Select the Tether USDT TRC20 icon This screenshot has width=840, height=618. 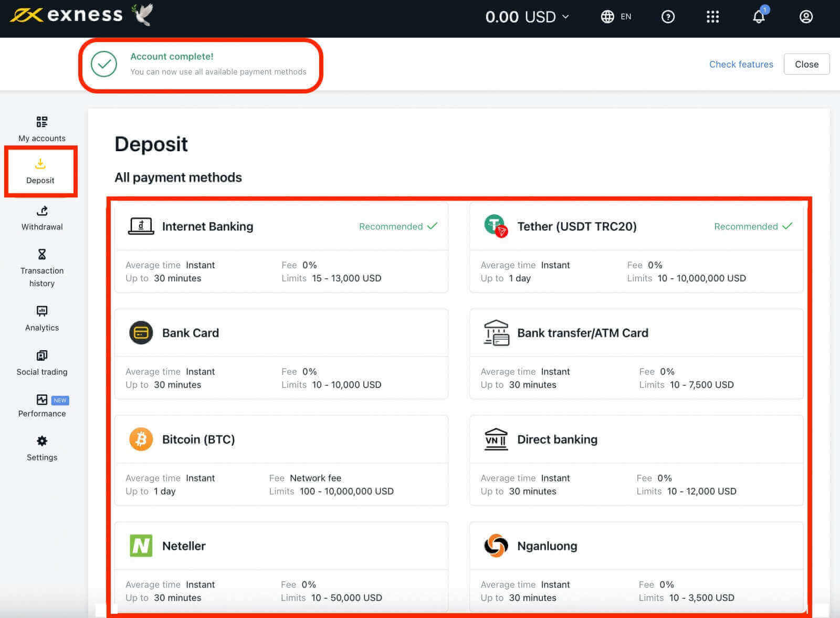click(x=495, y=226)
